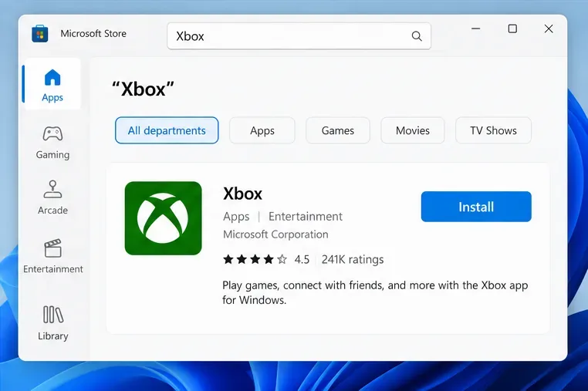
Task: Click the Apps label on Xbox card
Action: pyautogui.click(x=236, y=216)
